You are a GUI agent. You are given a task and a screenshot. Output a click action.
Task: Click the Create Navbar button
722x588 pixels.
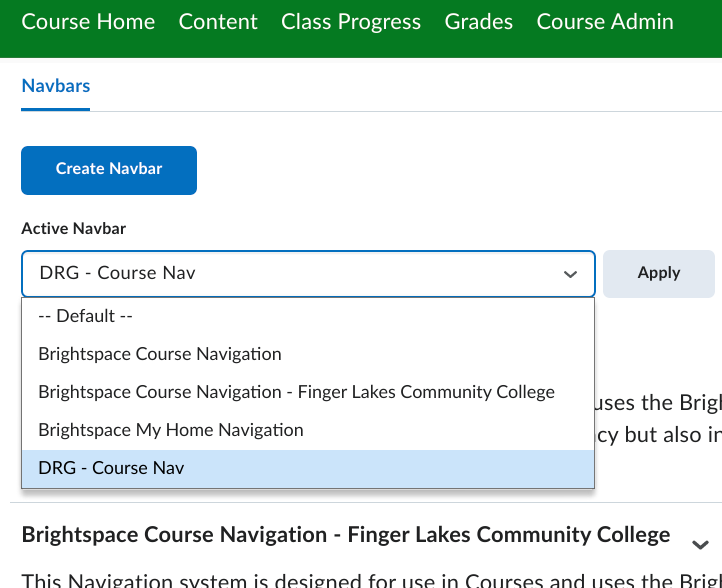(109, 169)
